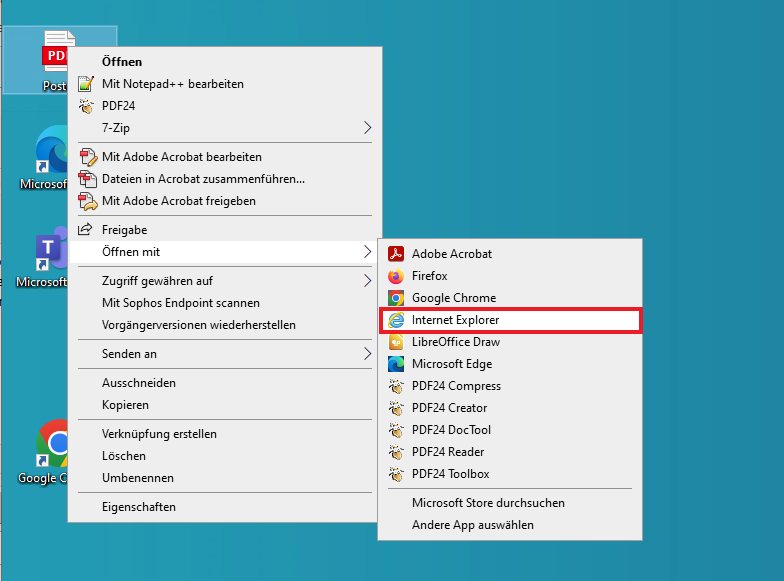Click 'Microsoft Store durchsuchen'
784x581 pixels.
488,503
